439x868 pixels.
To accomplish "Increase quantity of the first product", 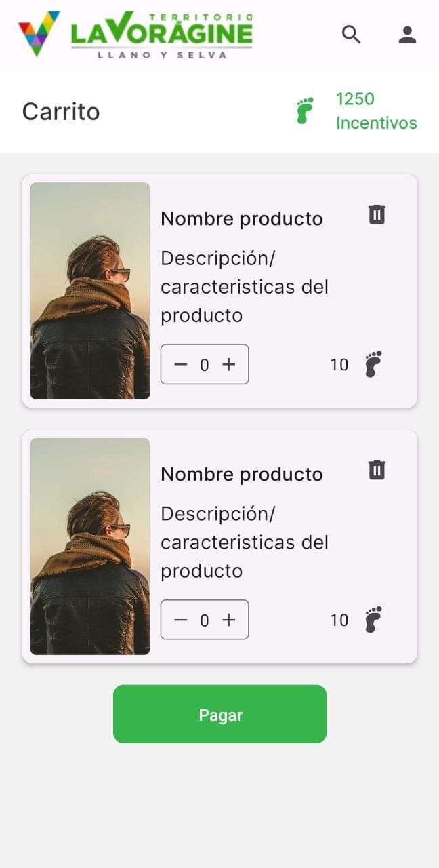I will pos(229,364).
